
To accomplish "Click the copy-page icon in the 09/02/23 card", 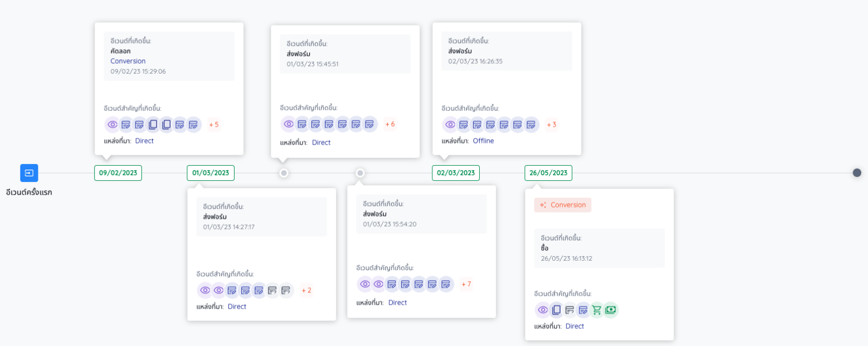I will [x=153, y=124].
